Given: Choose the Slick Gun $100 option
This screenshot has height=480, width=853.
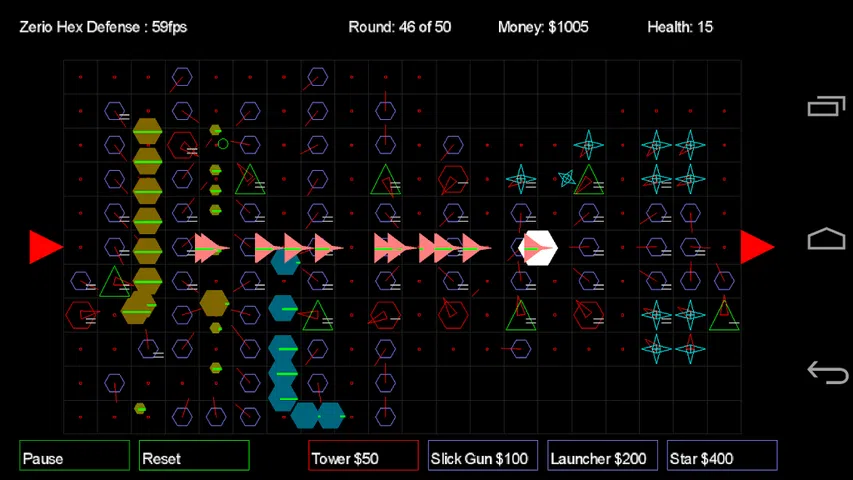Looking at the screenshot, I should 482,456.
